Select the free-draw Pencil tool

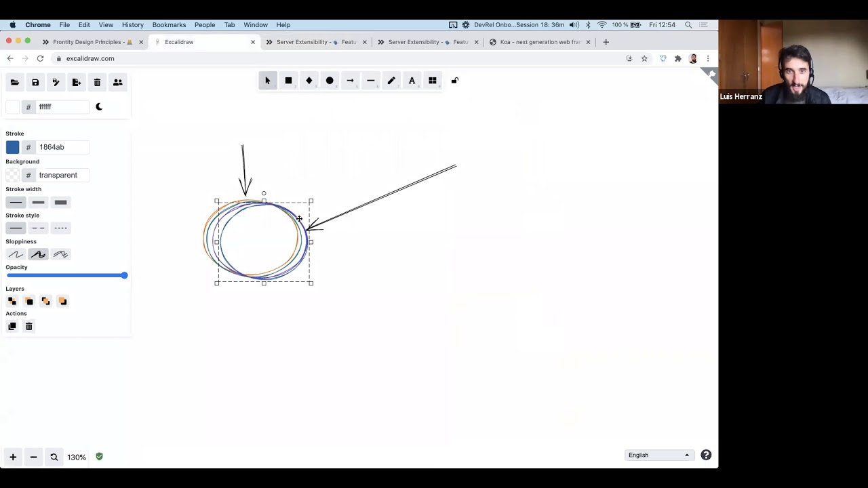391,81
